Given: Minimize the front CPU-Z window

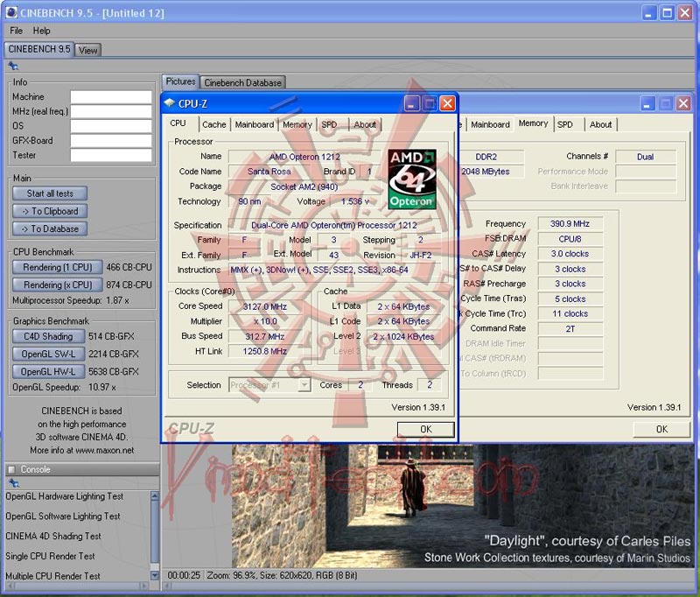Looking at the screenshot, I should [411, 103].
